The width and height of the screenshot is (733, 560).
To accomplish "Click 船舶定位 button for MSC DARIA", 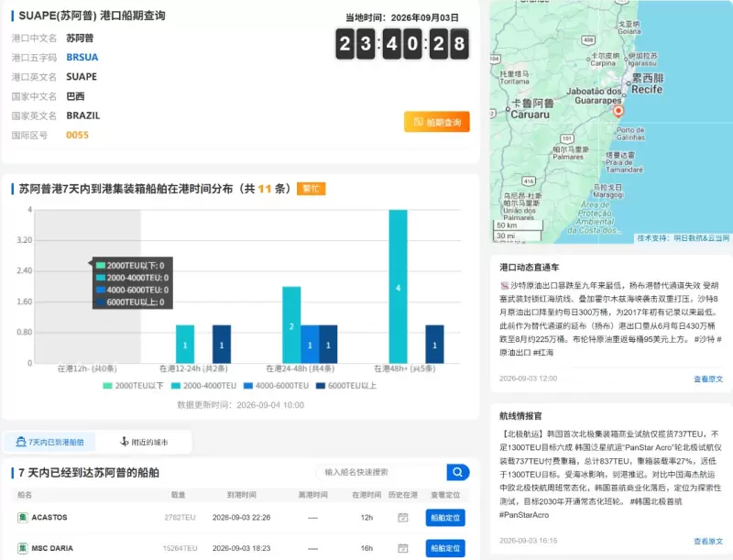I will (445, 548).
